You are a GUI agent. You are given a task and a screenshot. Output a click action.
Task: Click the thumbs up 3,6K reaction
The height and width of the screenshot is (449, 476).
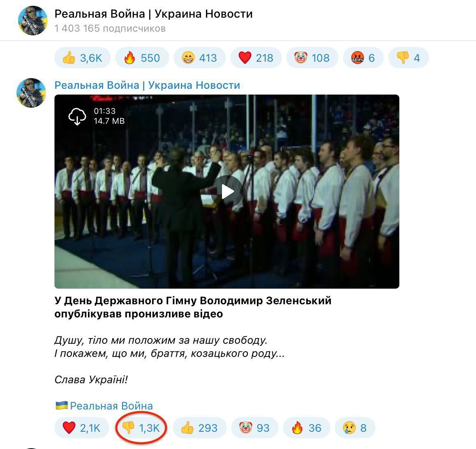tap(82, 58)
